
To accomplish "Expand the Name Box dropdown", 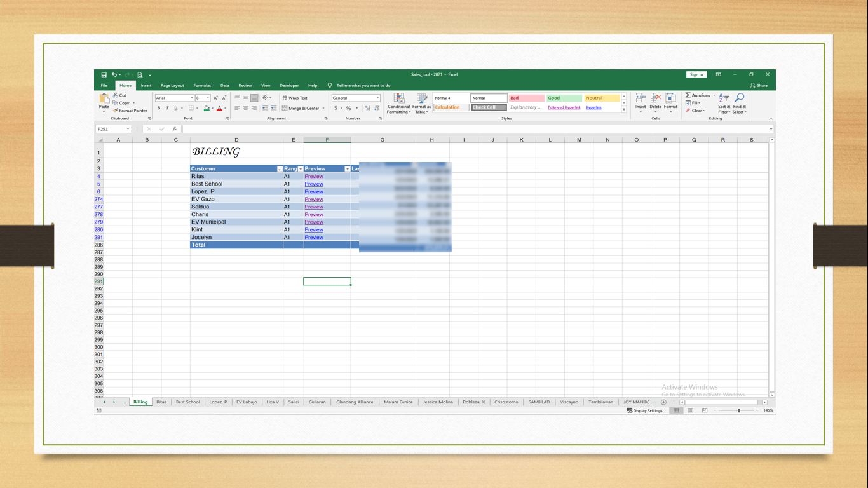I will point(128,129).
